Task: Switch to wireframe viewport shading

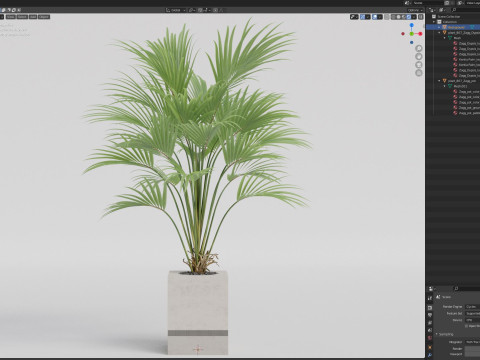Action: pyautogui.click(x=394, y=17)
